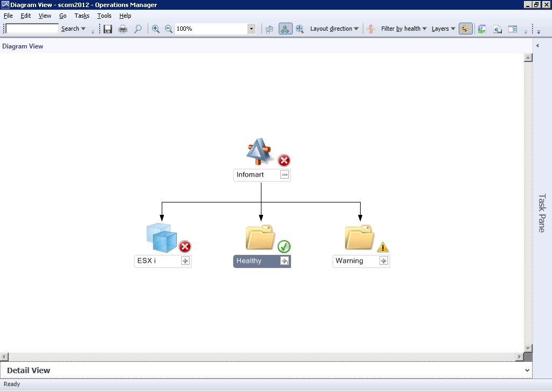
Task: Toggle the highlighted orange icon after Layers
Action: click(465, 29)
